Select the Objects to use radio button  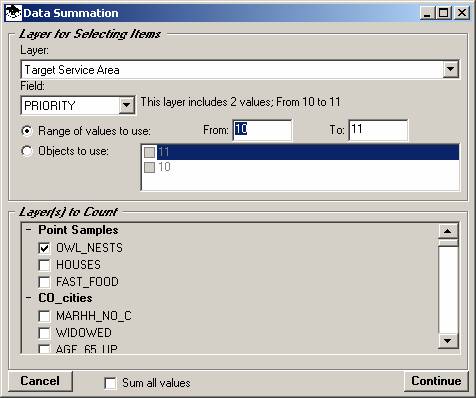(27, 151)
